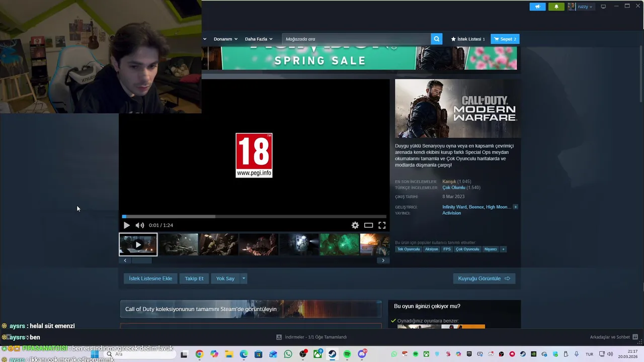
Task: Click the NVIDIA tray icon
Action: point(533,354)
